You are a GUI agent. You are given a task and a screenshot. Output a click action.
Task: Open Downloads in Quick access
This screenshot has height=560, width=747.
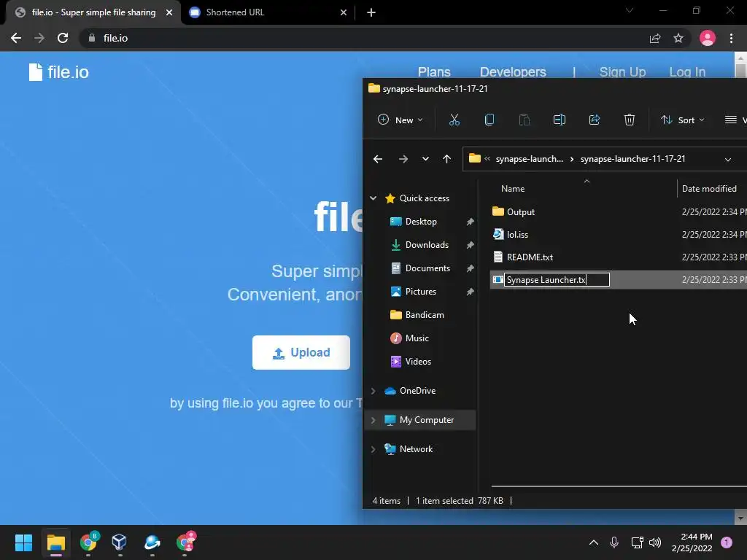click(x=427, y=245)
